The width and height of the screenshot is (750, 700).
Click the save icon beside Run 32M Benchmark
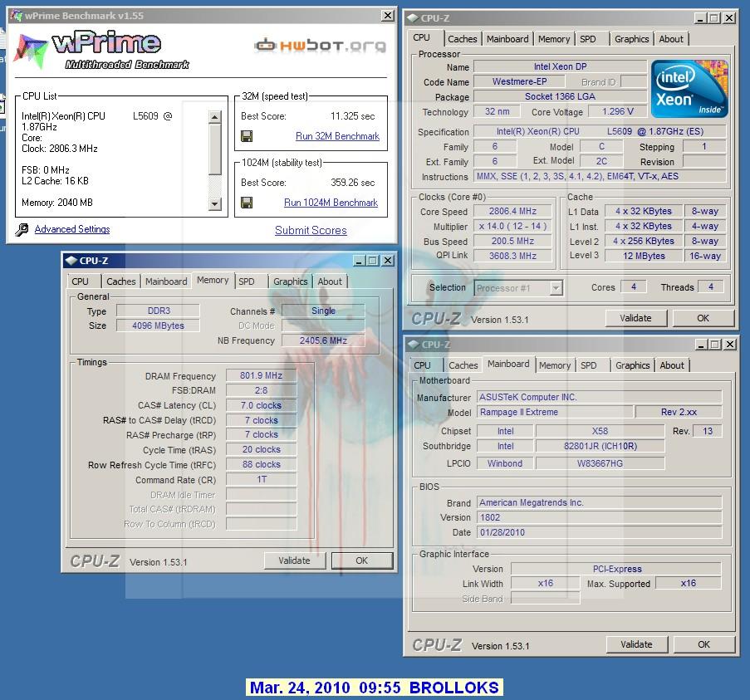247,136
